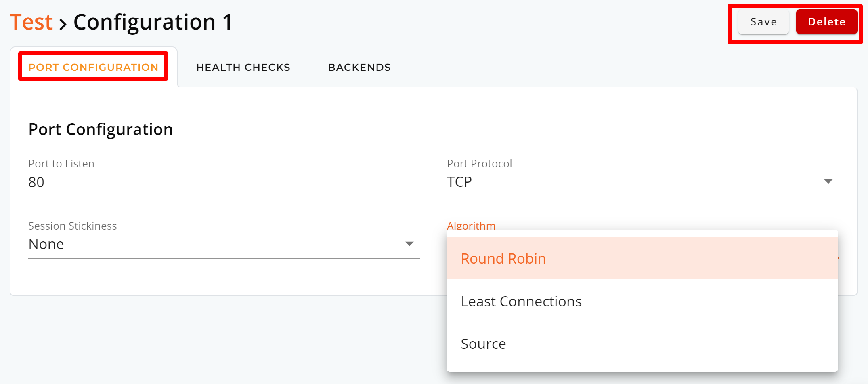The width and height of the screenshot is (868, 384).
Task: Click the Session Stickiness label
Action: pyautogui.click(x=73, y=226)
